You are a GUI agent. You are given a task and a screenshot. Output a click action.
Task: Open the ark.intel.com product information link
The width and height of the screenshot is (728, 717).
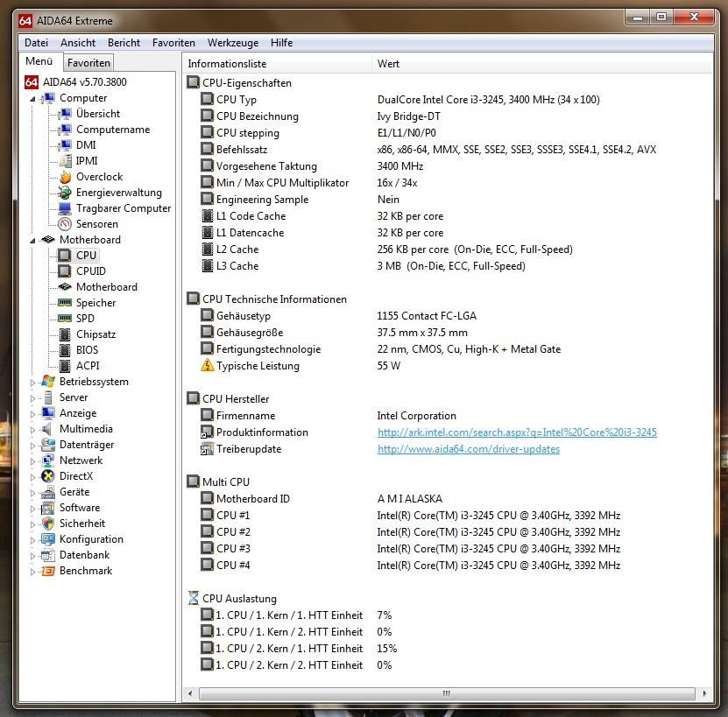pos(517,432)
